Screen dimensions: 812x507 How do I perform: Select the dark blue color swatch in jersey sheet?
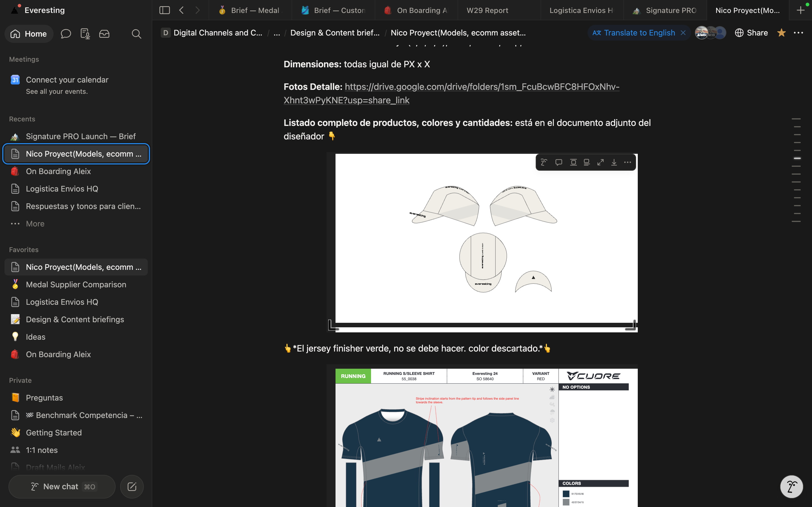tap(566, 493)
